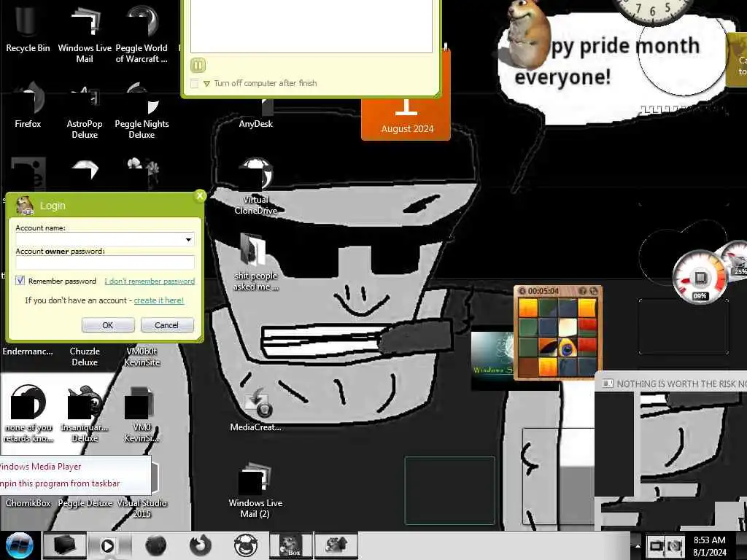747x560 pixels.
Task: Open the Visual Studio 2015 icon
Action: [x=142, y=508]
